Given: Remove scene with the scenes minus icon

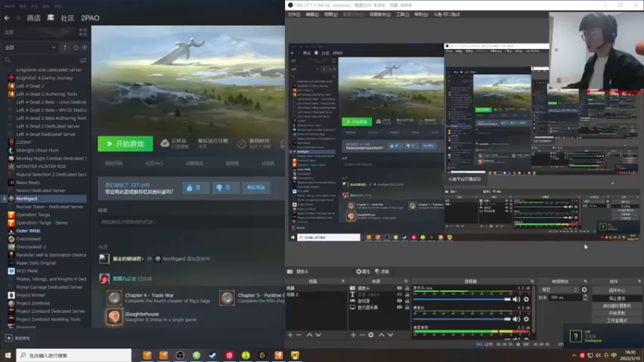Looking at the screenshot, I should point(299,335).
